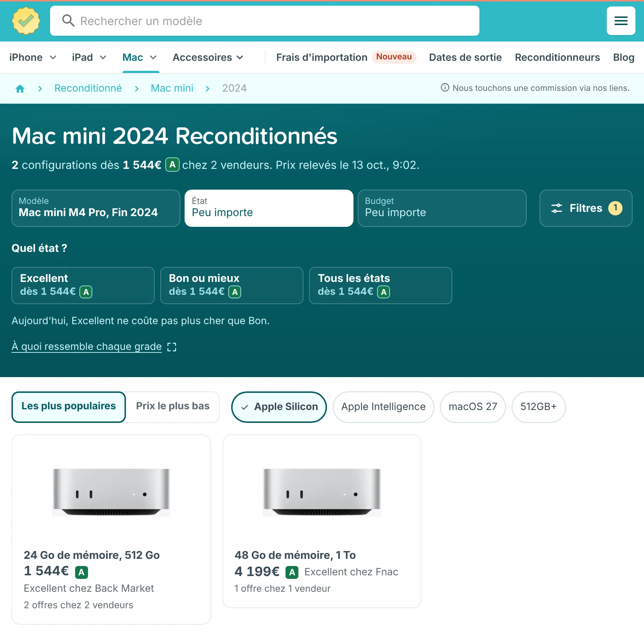
Task: Select Bon ou mieux condition option
Action: pyautogui.click(x=232, y=286)
